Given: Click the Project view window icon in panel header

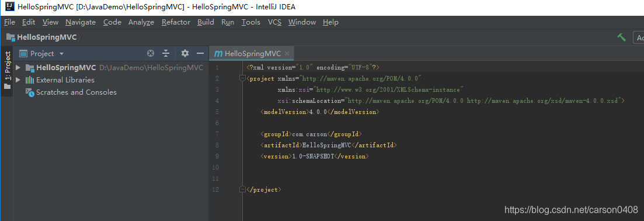Looking at the screenshot, I should [23, 54].
